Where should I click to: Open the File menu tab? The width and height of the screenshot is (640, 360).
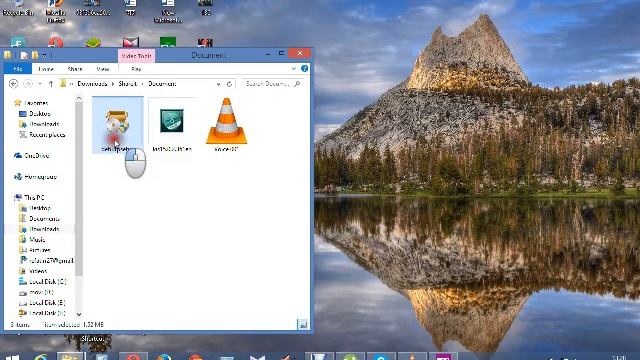[18, 69]
